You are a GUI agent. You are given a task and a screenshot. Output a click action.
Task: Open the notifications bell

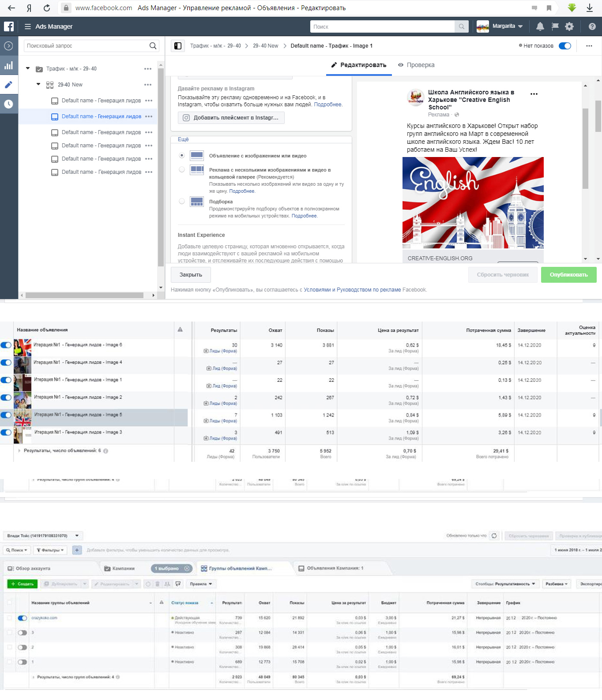pyautogui.click(x=540, y=26)
